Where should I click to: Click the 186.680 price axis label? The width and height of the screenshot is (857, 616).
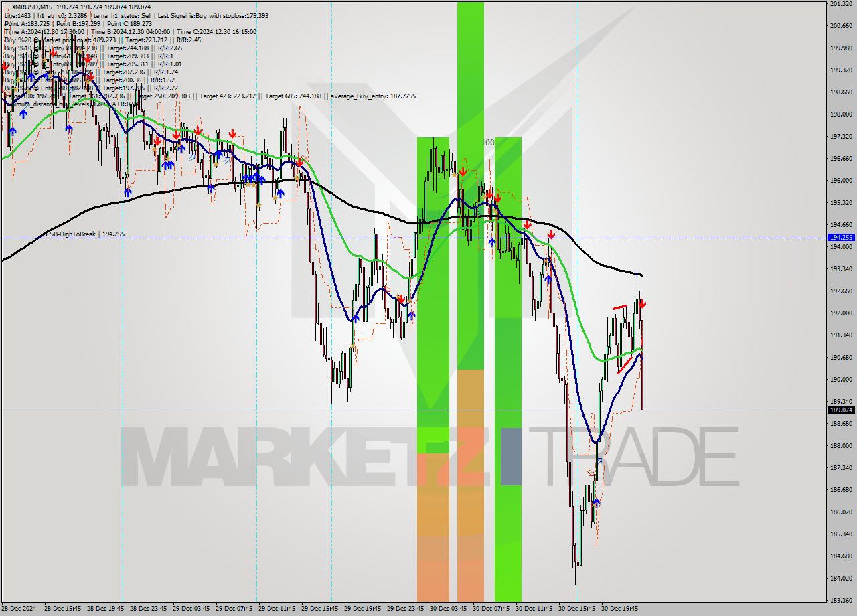pos(840,490)
